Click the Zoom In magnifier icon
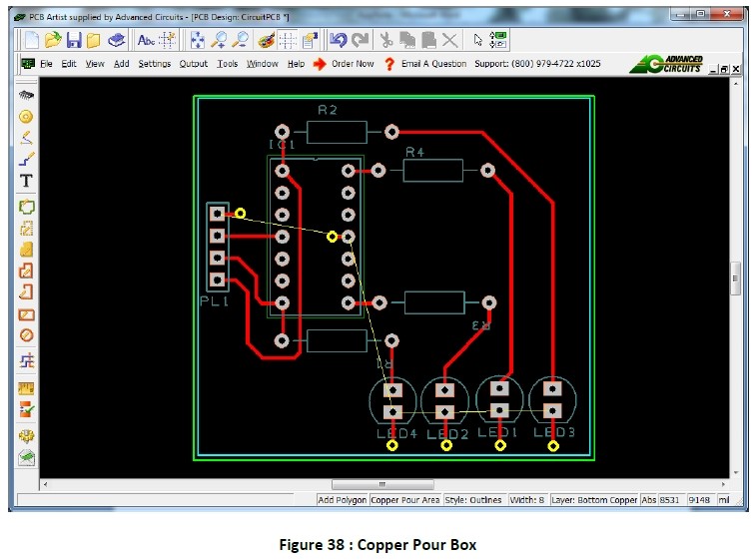This screenshot has height=560, width=756. 219,40
